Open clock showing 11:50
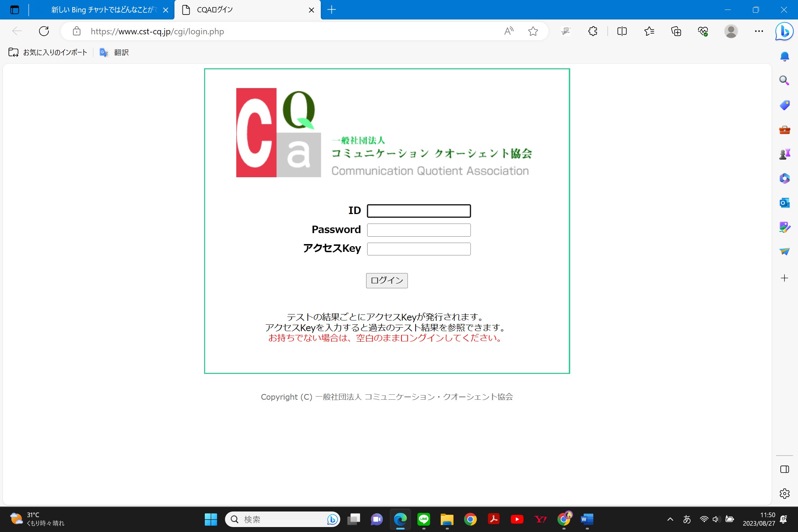 759,519
